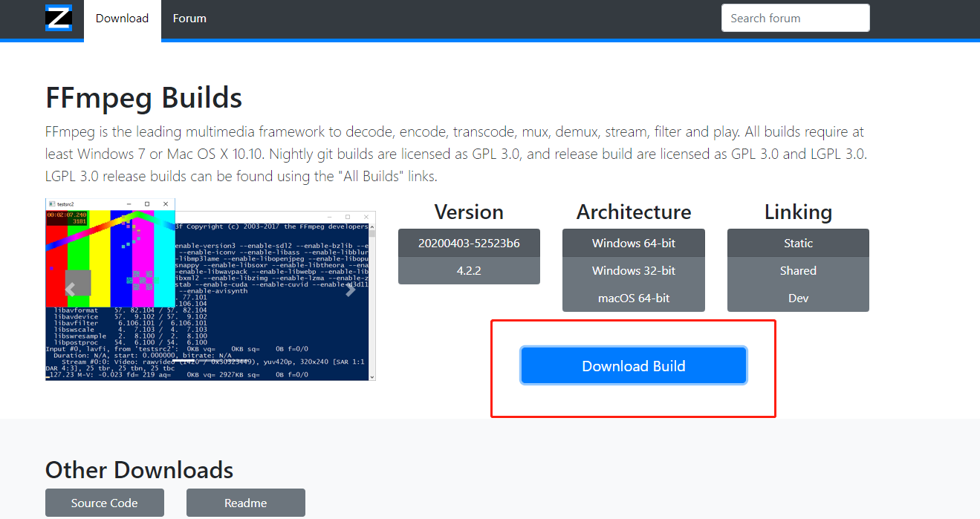The width and height of the screenshot is (980, 519).
Task: Select version 20200403-52523b6
Action: [x=469, y=243]
